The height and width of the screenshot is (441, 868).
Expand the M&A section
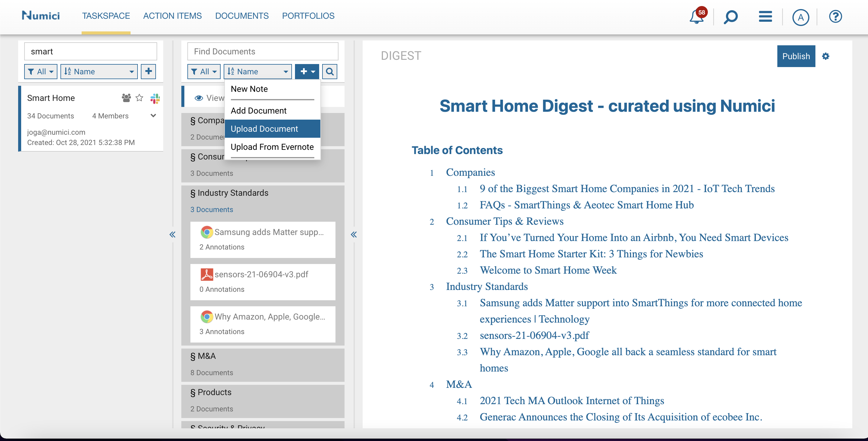point(263,365)
